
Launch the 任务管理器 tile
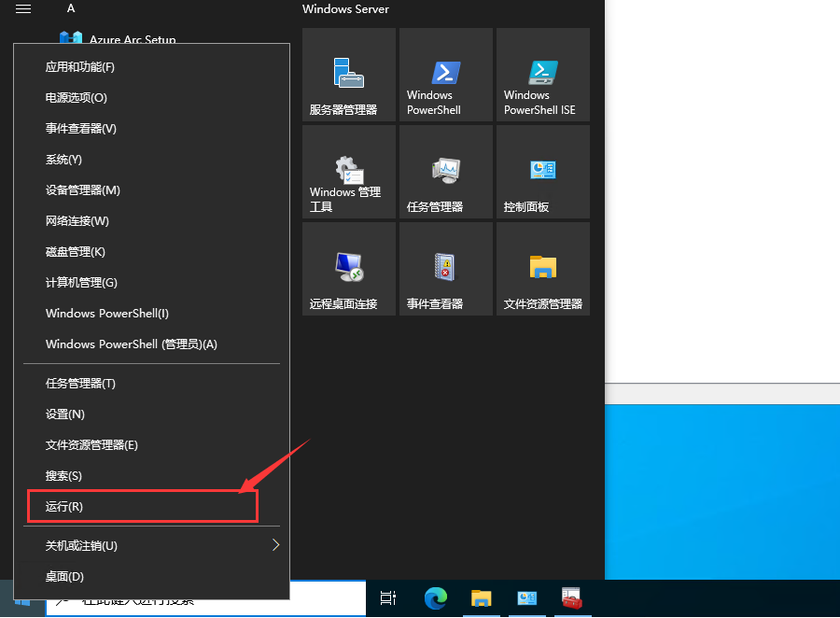pos(445,173)
